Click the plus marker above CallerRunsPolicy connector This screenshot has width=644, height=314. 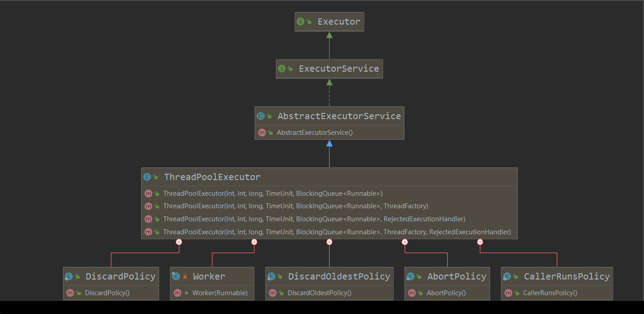(480, 242)
